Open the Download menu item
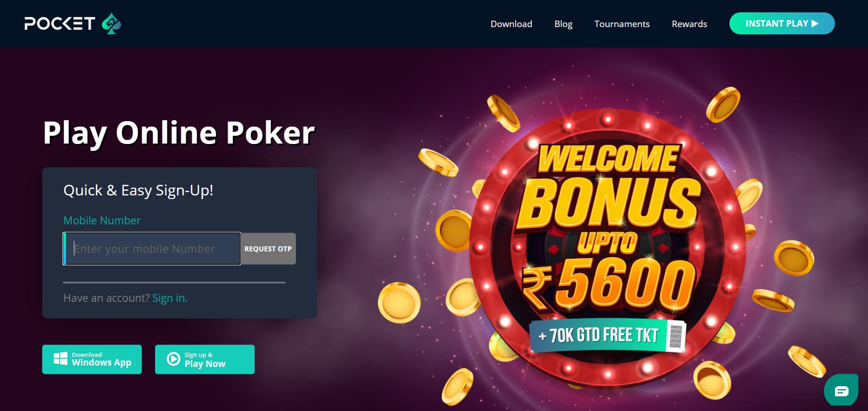Image resolution: width=868 pixels, height=411 pixels. (x=511, y=24)
